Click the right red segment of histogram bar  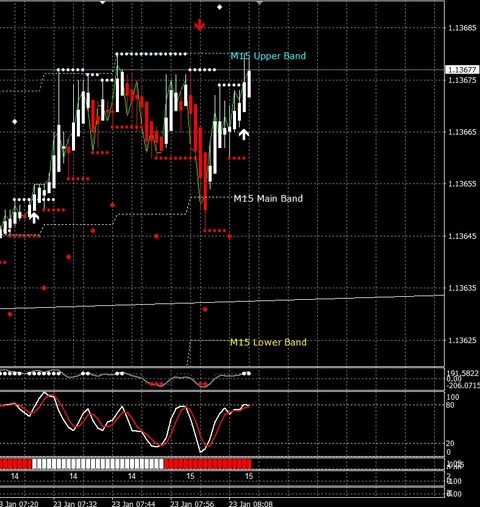(x=208, y=464)
